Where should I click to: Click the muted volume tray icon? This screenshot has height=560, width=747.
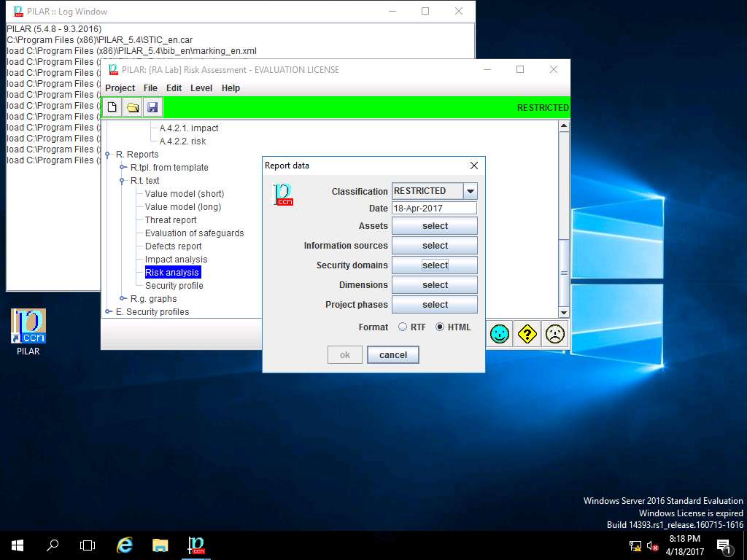click(x=652, y=546)
